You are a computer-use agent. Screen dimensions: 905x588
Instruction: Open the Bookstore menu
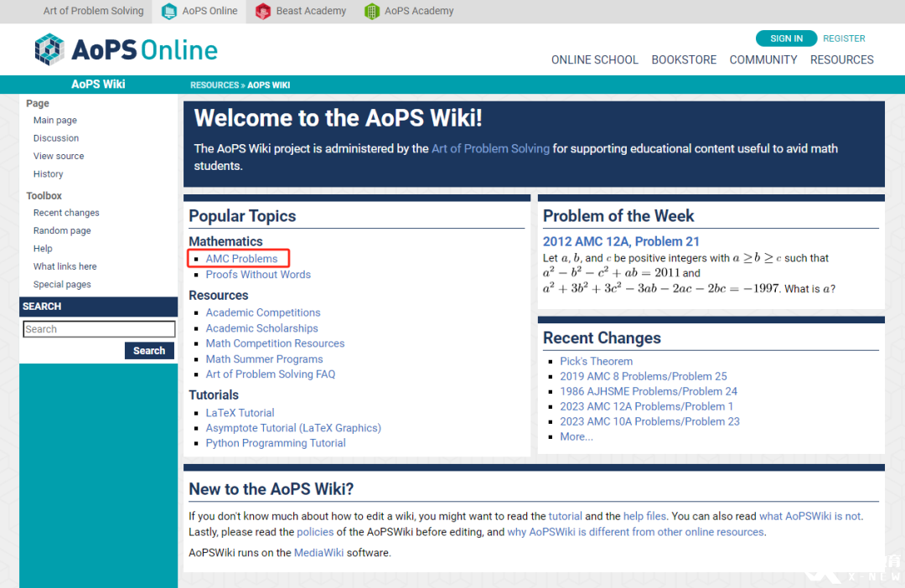coord(684,60)
